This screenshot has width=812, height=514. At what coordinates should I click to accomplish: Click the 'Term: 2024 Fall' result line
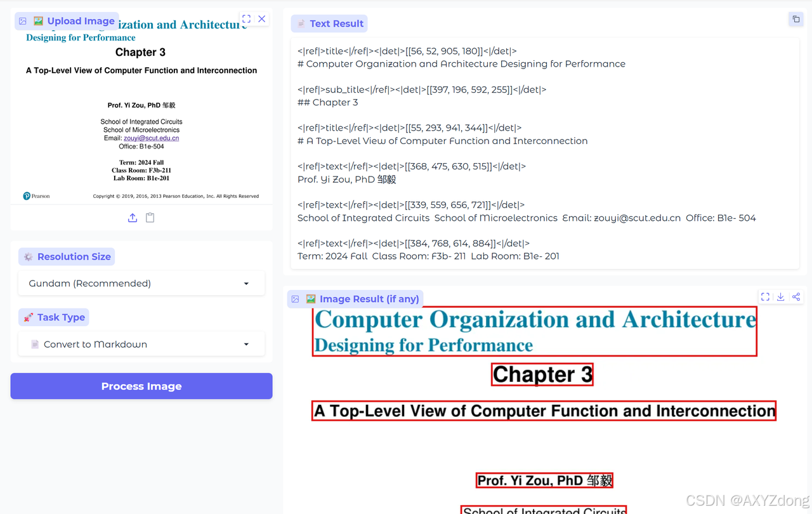(x=428, y=256)
